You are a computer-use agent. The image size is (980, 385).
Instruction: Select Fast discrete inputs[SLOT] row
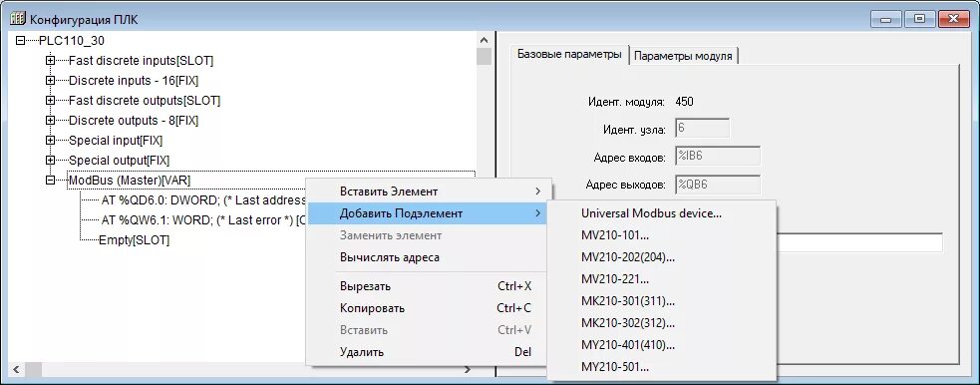click(x=141, y=61)
